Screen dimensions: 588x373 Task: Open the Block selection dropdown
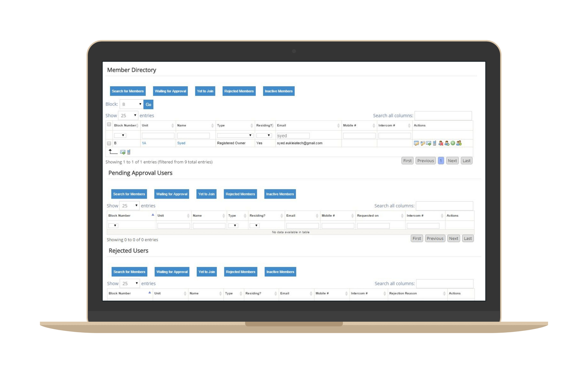tap(131, 104)
